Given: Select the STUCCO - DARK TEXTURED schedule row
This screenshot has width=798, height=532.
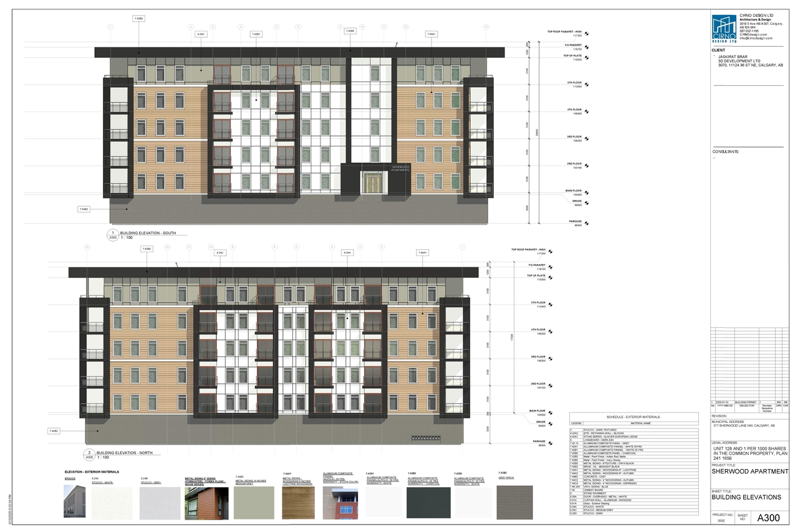Looking at the screenshot, I should click(x=633, y=430).
